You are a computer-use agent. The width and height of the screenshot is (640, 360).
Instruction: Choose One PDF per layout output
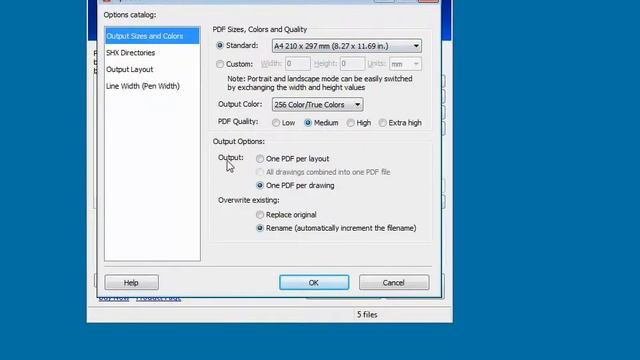point(260,159)
